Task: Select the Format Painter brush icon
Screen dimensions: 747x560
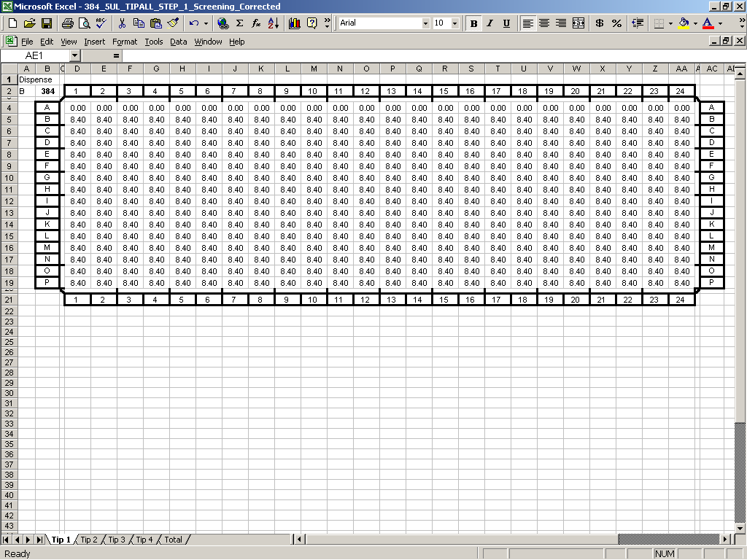Action: 173,23
